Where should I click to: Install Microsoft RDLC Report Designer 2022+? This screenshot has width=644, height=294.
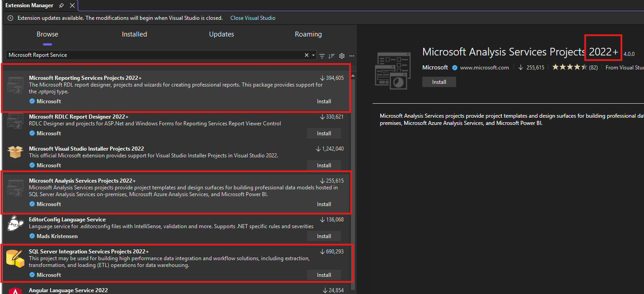[324, 133]
